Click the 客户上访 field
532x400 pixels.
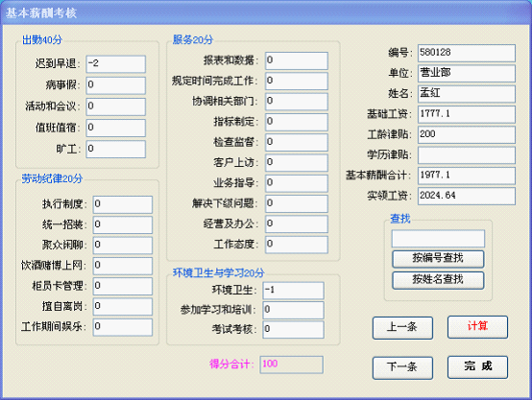pos(297,163)
